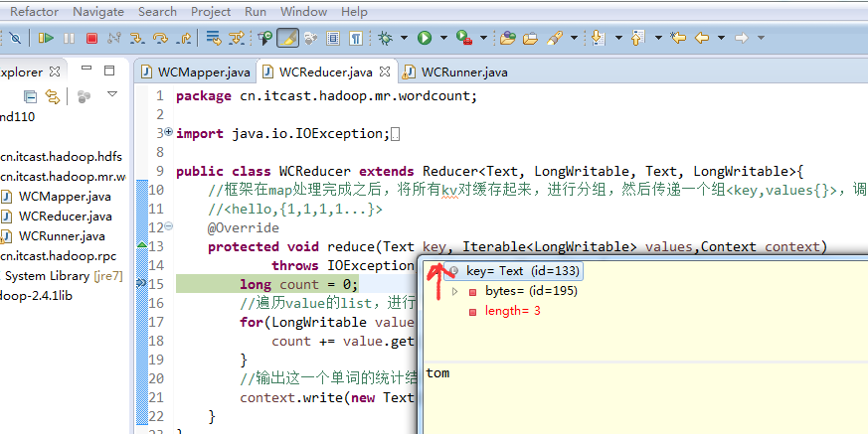
Task: Minimize the Explorer panel
Action: coord(87,68)
